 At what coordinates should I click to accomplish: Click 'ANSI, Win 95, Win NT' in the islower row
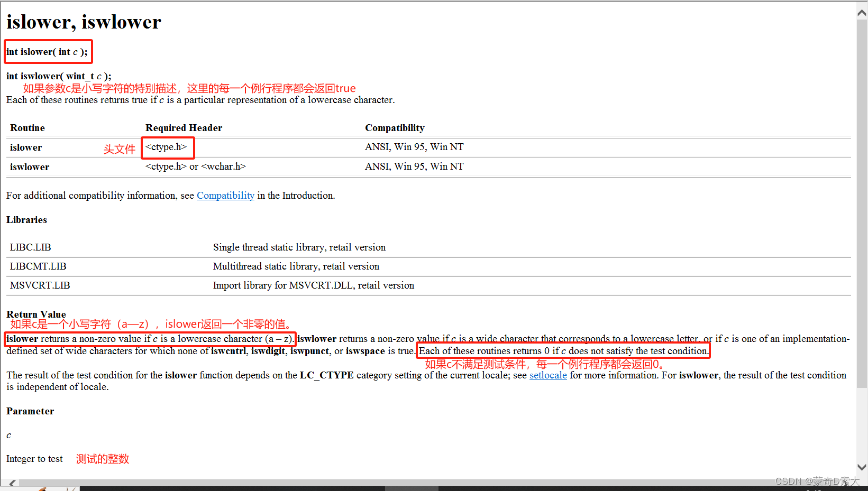(x=414, y=147)
